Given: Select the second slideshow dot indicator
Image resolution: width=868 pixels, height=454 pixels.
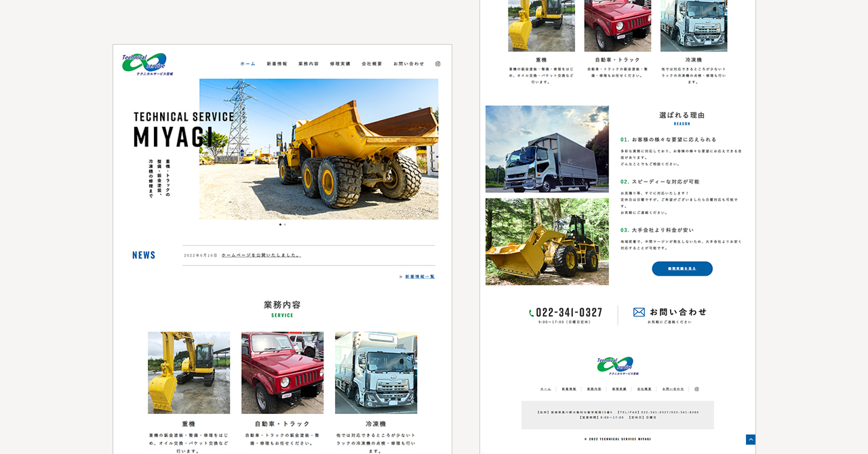Looking at the screenshot, I should [285, 224].
